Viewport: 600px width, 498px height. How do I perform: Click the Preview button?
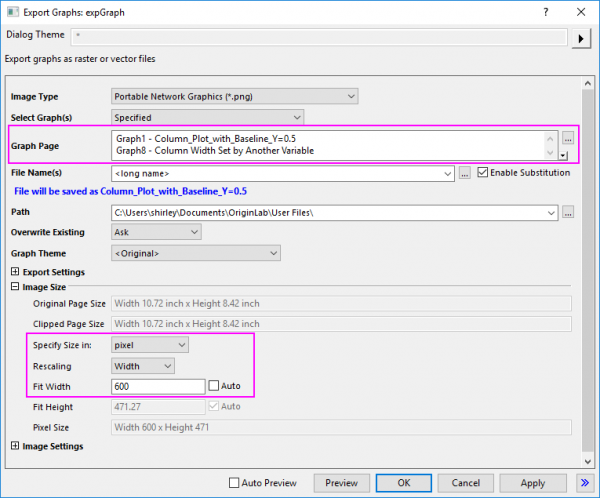341,482
